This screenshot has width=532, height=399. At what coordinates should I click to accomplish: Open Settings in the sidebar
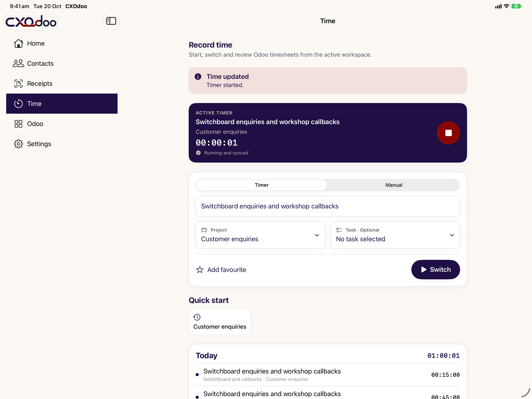pyautogui.click(x=62, y=144)
